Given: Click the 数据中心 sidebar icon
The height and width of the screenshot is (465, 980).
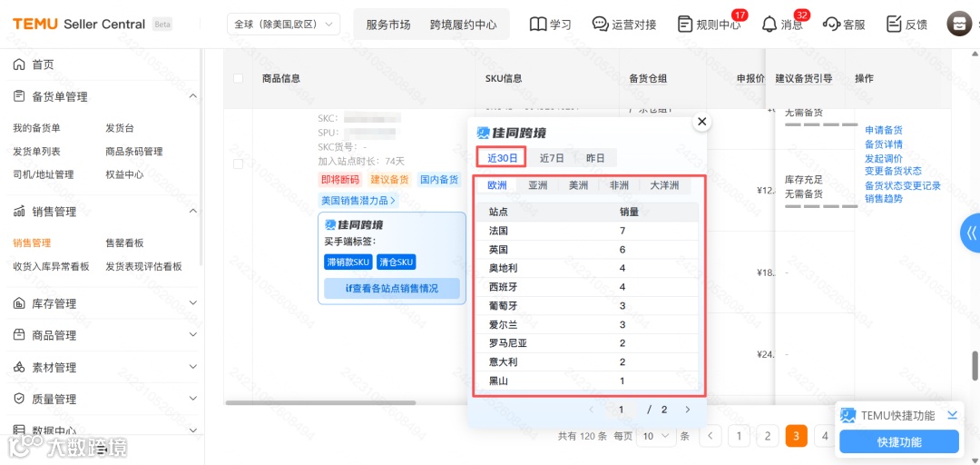Looking at the screenshot, I should pyautogui.click(x=19, y=431).
